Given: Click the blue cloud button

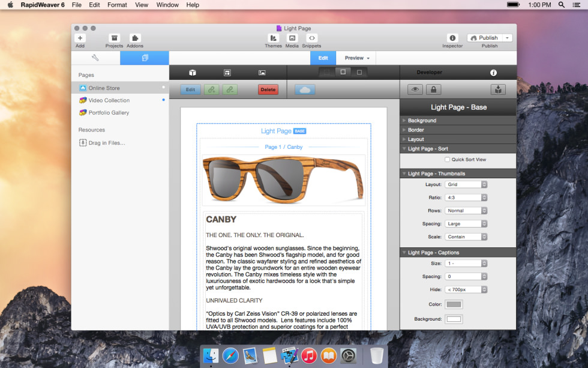Looking at the screenshot, I should pos(305,89).
